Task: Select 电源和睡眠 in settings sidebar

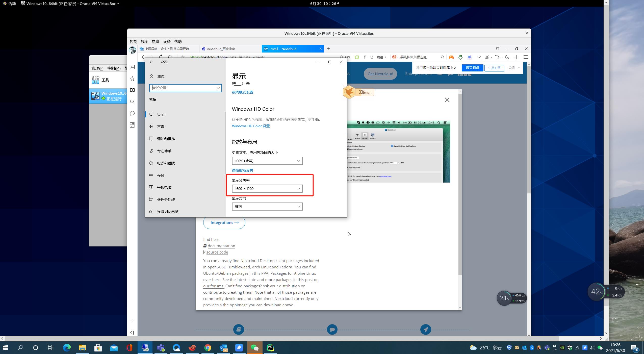Action: pyautogui.click(x=185, y=163)
